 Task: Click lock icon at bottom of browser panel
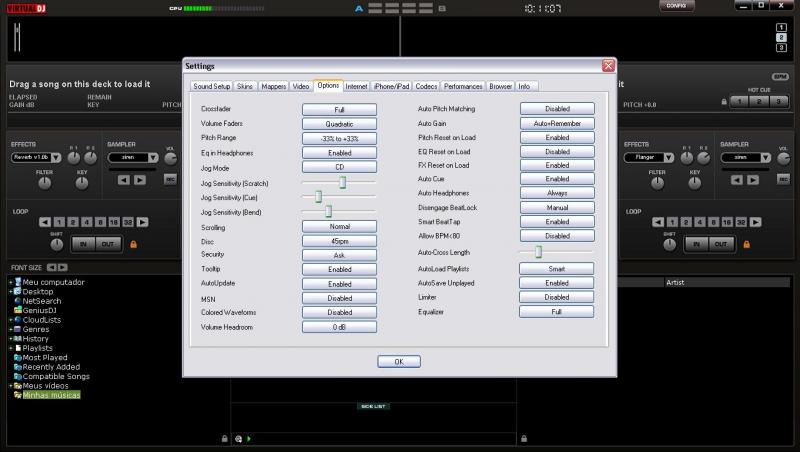(x=224, y=438)
